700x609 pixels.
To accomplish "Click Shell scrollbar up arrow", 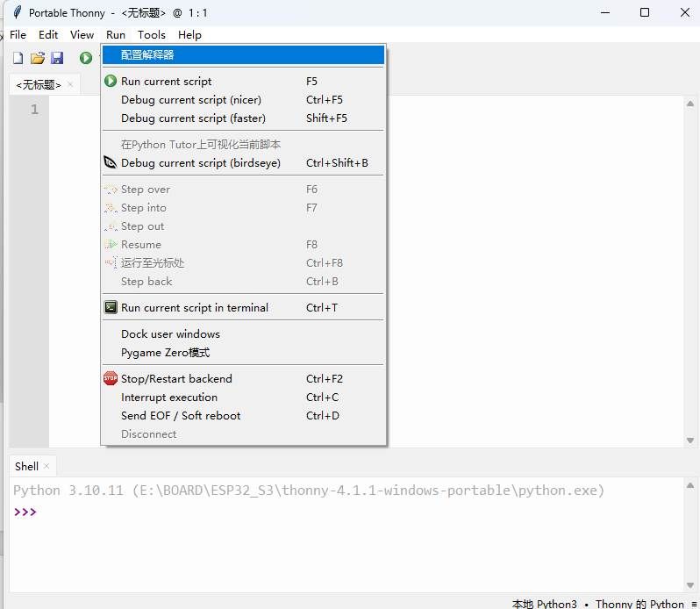I will [690, 485].
